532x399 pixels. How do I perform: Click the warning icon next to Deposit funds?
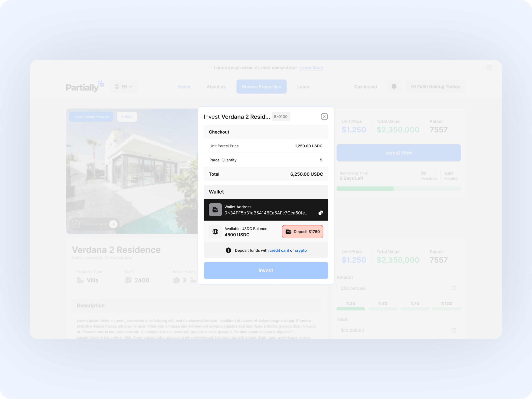click(x=228, y=250)
